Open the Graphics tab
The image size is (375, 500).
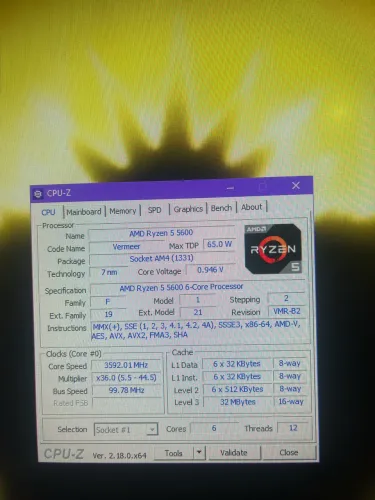[188, 209]
